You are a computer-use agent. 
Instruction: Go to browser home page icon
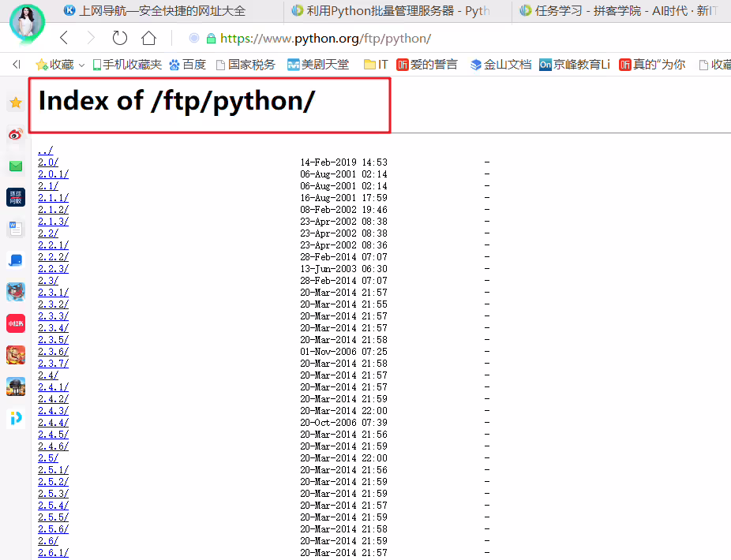(x=148, y=38)
